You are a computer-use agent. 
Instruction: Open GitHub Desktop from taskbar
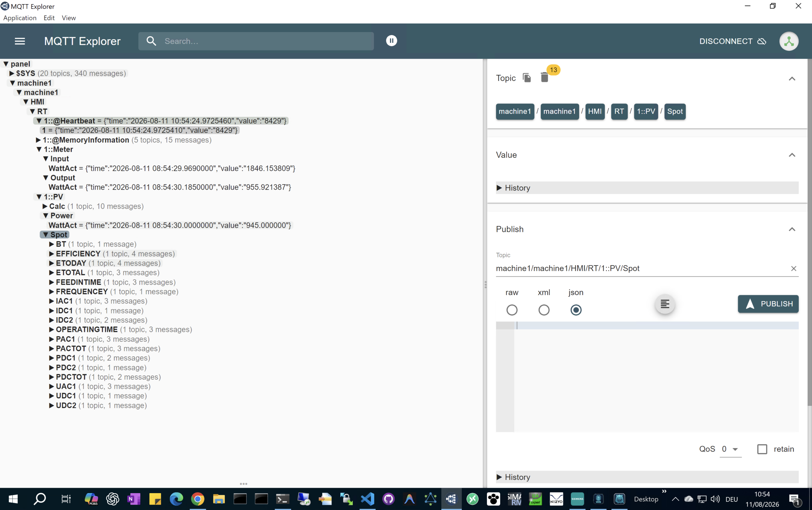[389, 499]
